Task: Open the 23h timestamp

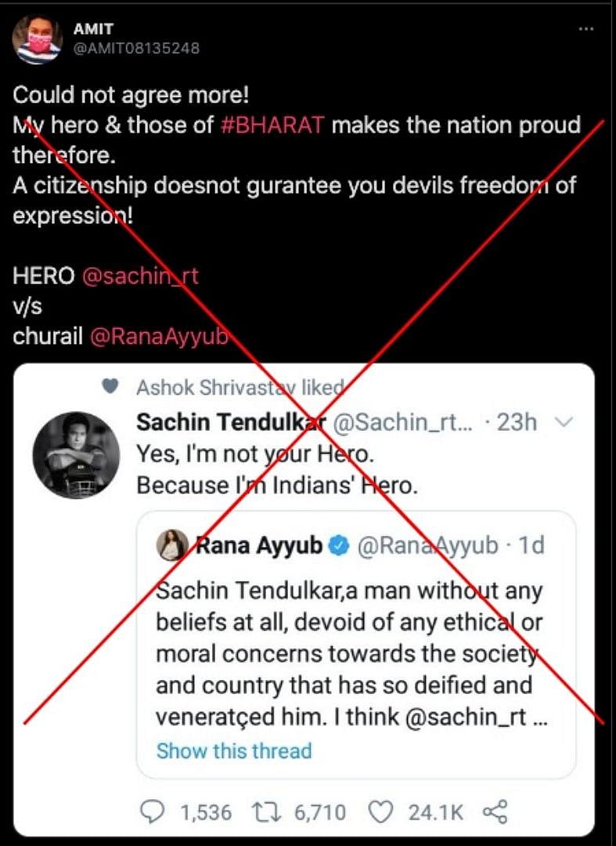Action: 517,422
